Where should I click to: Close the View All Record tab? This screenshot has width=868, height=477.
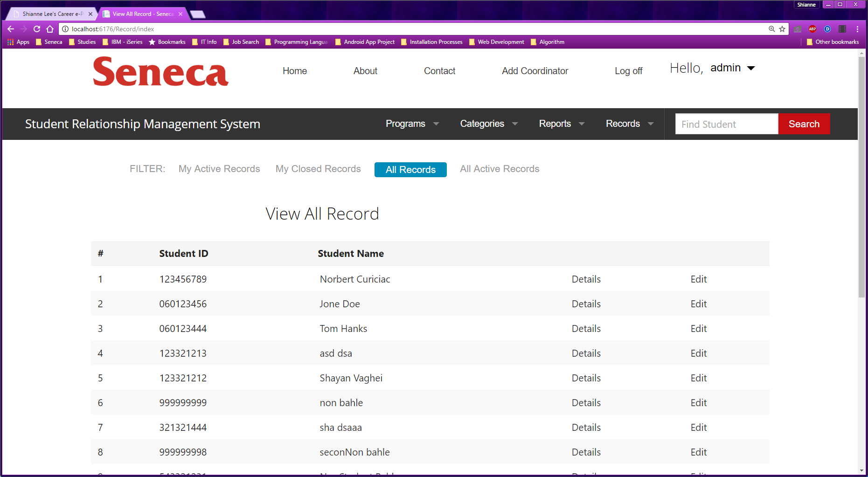point(181,14)
